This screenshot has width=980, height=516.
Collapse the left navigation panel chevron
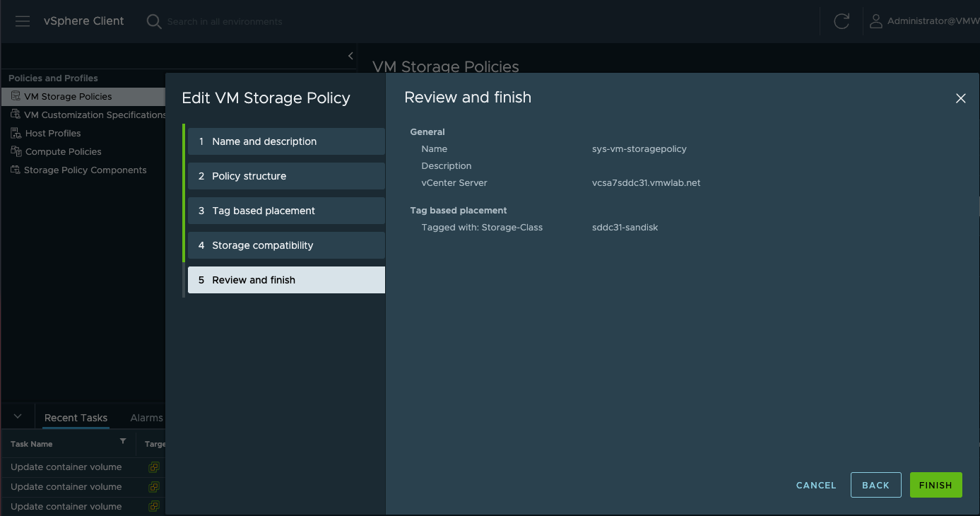tap(350, 56)
